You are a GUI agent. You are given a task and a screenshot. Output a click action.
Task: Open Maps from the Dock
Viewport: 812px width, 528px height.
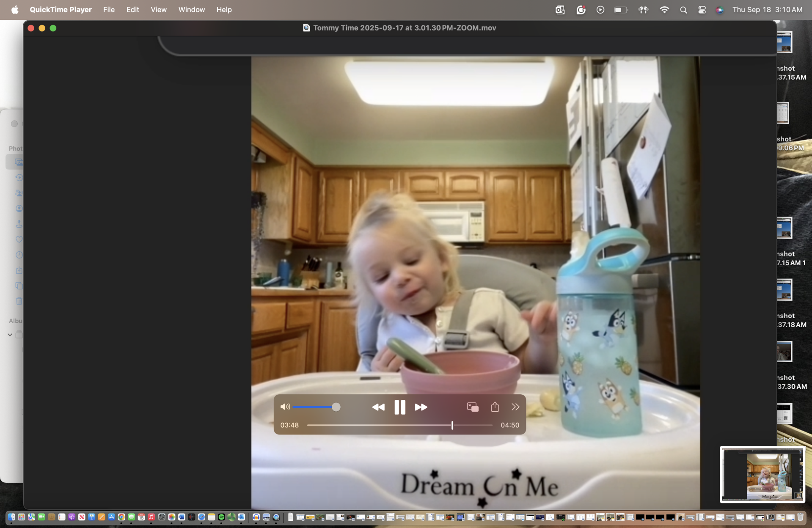[31, 517]
